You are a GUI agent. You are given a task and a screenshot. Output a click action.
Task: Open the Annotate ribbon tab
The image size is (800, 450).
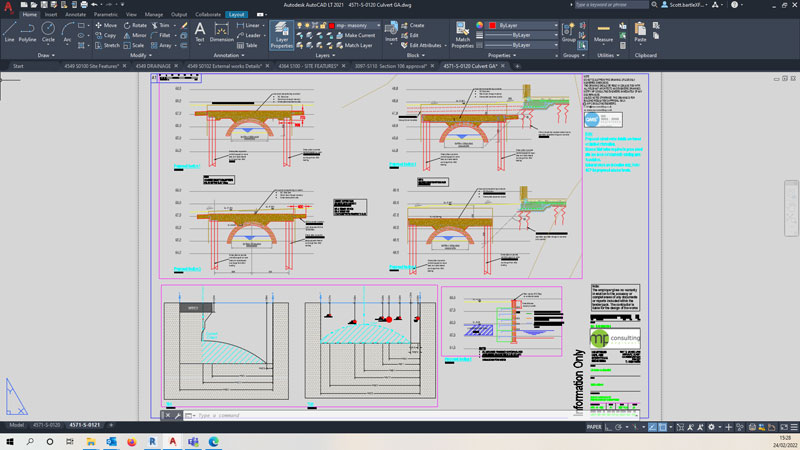pos(75,15)
